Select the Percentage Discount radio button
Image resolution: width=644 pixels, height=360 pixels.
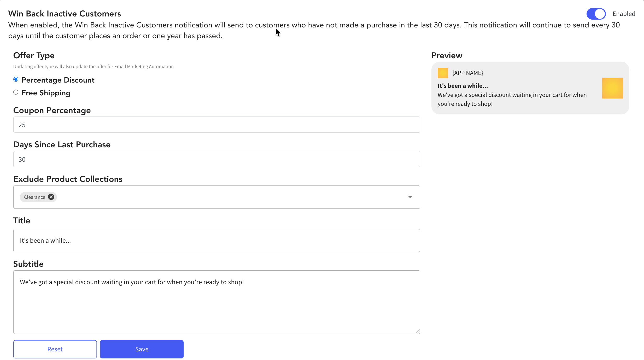(x=16, y=79)
